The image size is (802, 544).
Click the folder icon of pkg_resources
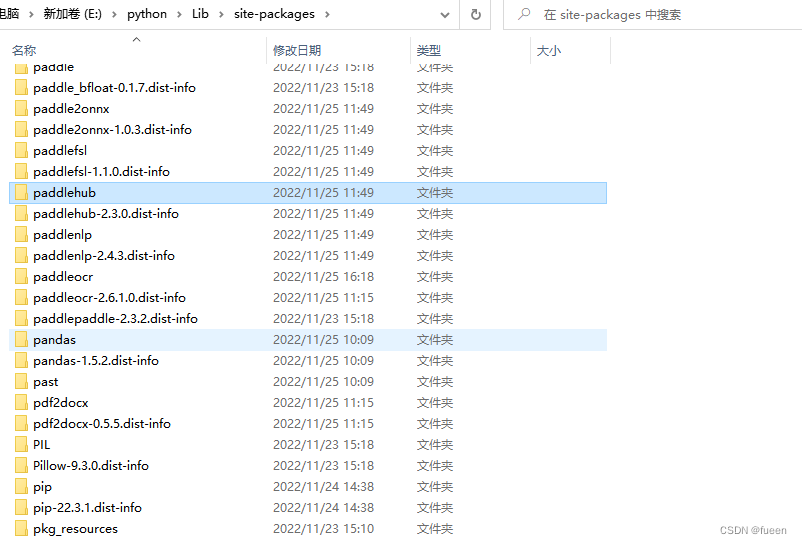tap(21, 528)
